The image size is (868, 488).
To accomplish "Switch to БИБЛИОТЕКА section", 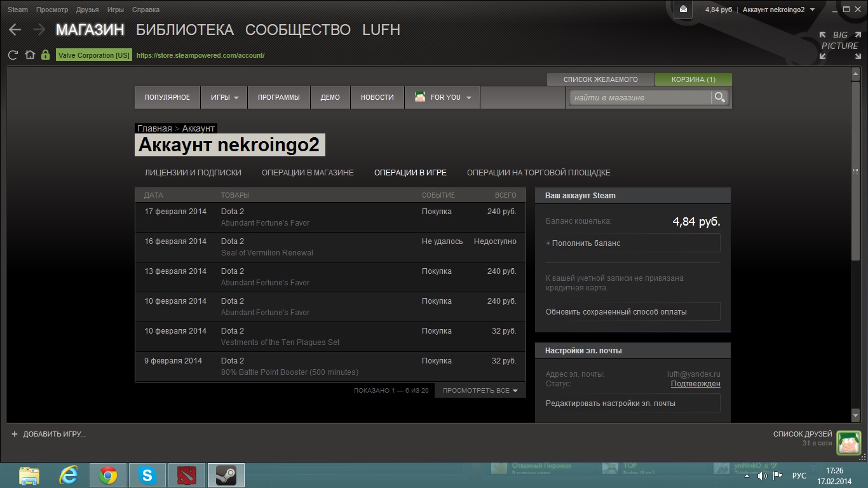I will point(185,30).
